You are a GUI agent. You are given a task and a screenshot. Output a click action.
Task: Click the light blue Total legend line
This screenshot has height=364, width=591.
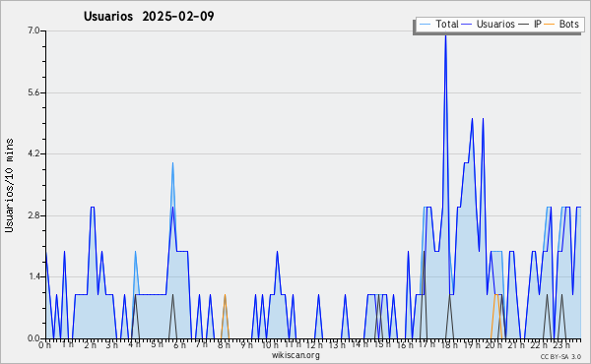[x=425, y=25]
